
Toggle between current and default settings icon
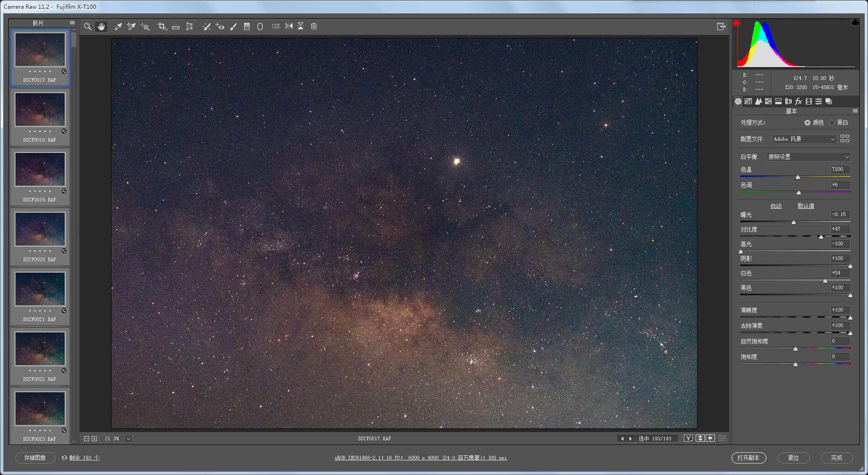(722, 438)
